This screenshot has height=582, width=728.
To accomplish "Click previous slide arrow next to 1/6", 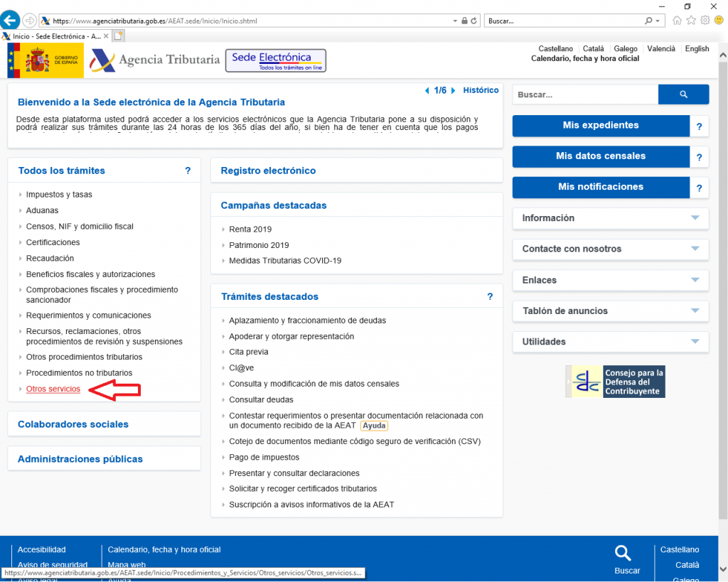I will (x=427, y=91).
